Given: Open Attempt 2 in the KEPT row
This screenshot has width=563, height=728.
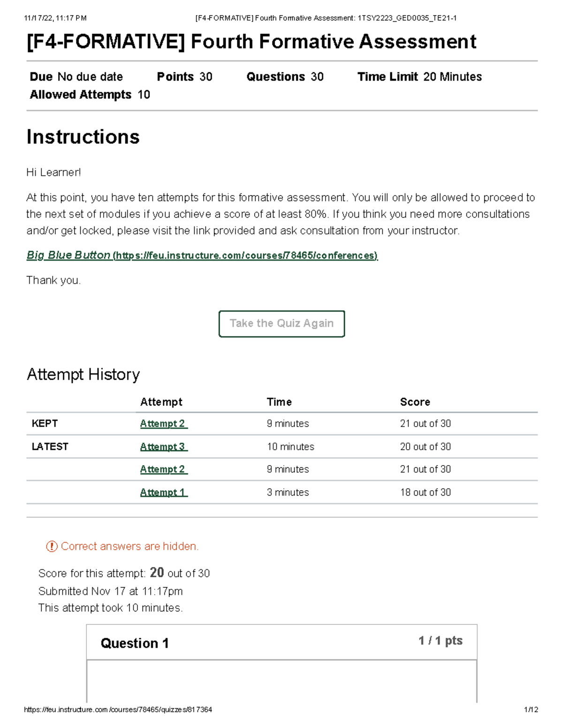Looking at the screenshot, I should tap(163, 424).
